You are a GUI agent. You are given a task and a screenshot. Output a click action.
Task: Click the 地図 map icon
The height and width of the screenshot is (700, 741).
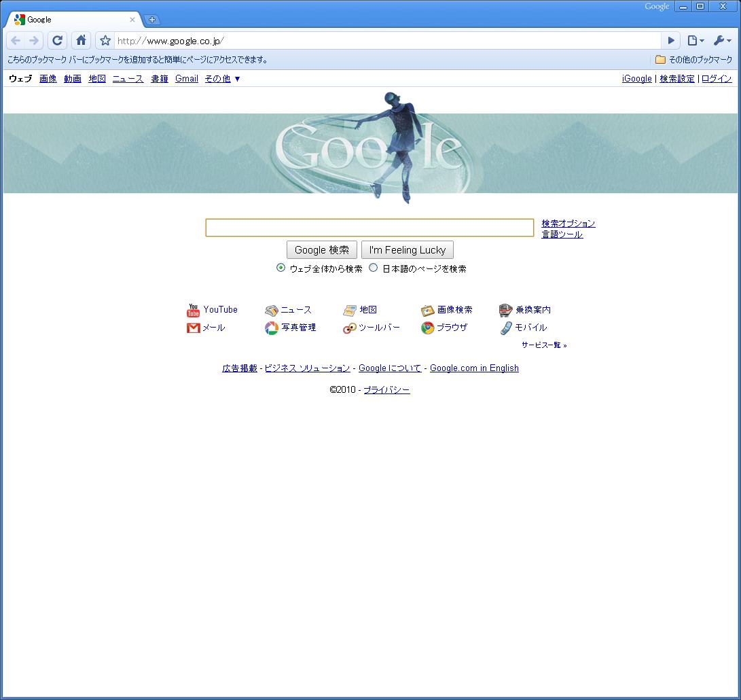(x=350, y=311)
